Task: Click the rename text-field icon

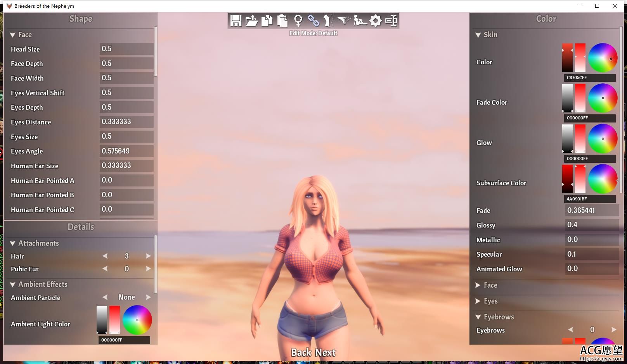Action: click(x=391, y=21)
